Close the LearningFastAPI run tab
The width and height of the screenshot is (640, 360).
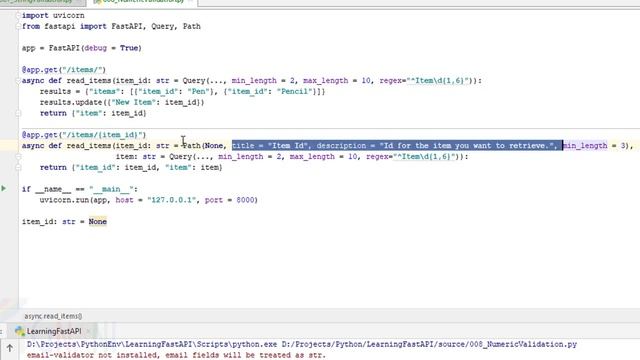pos(89,331)
